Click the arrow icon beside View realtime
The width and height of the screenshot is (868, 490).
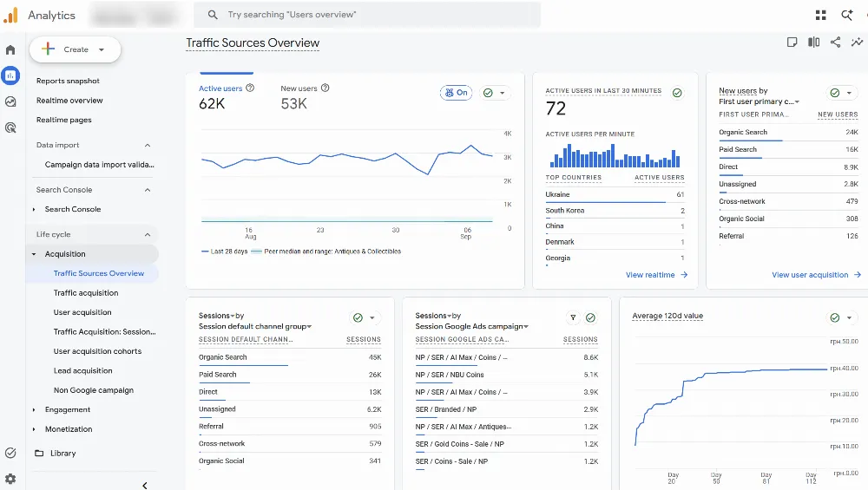684,275
